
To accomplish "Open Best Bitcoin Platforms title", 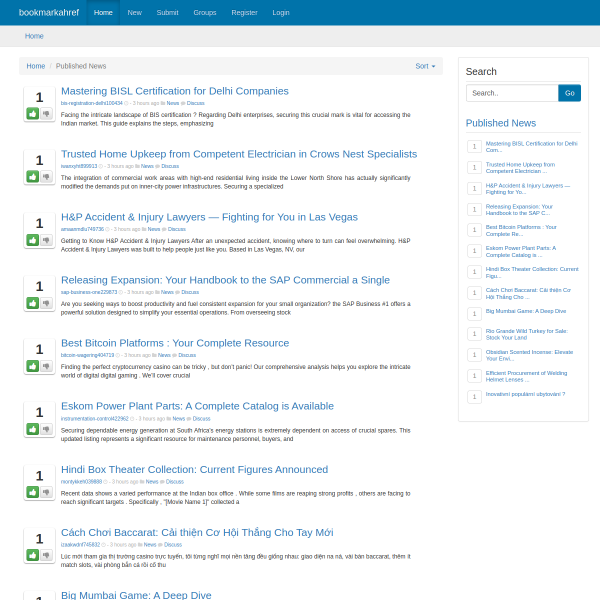I will coord(175,343).
